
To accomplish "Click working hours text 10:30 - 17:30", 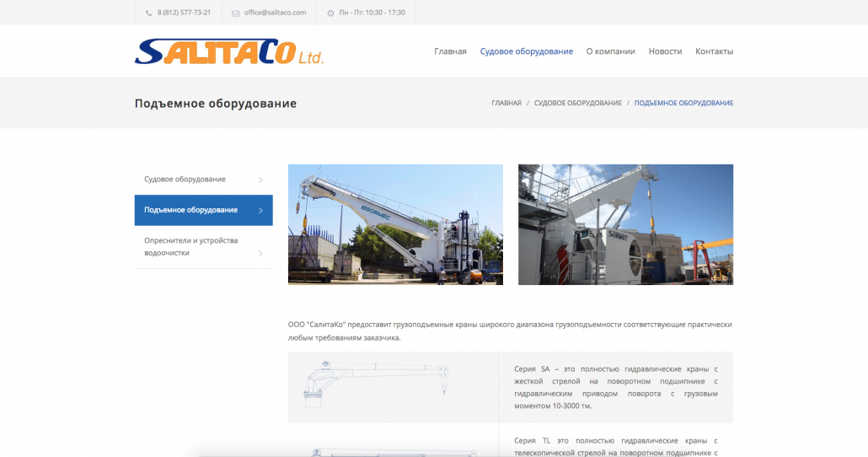I will [x=372, y=13].
